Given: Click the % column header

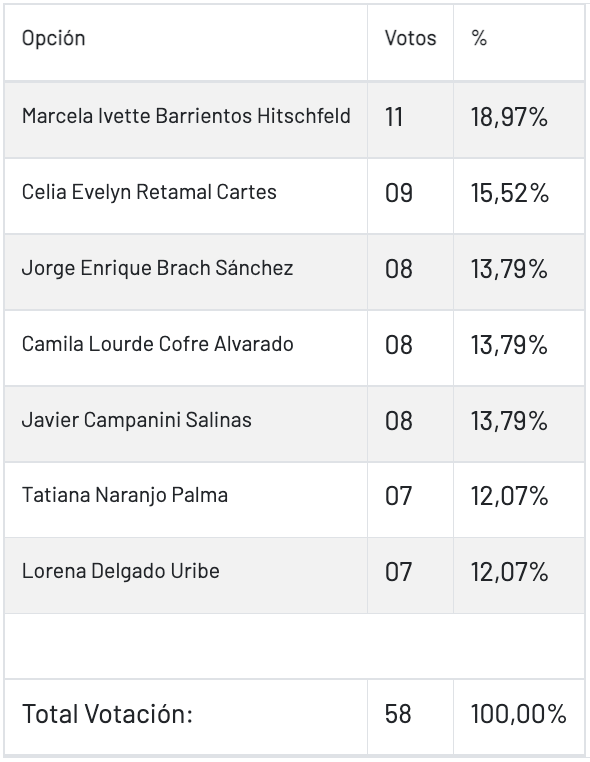Looking at the screenshot, I should pos(479,38).
